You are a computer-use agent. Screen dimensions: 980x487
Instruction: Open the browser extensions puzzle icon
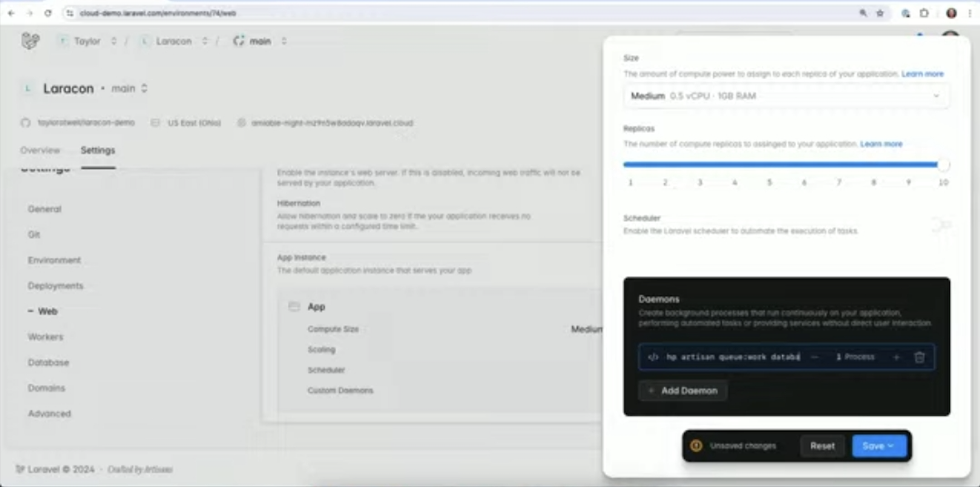click(x=924, y=13)
